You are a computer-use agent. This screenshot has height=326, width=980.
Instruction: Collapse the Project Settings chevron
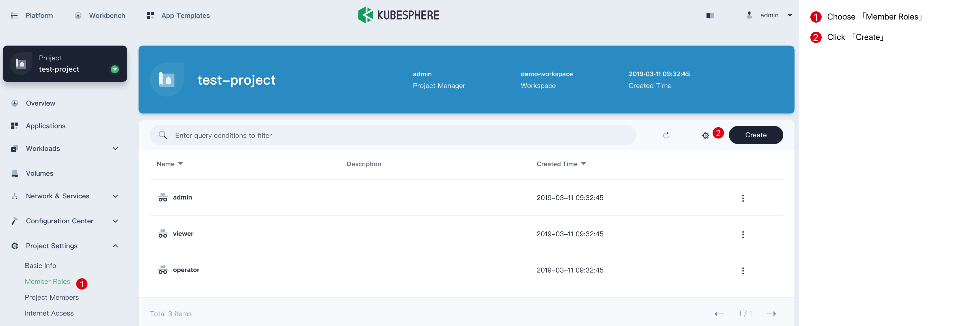(x=115, y=246)
